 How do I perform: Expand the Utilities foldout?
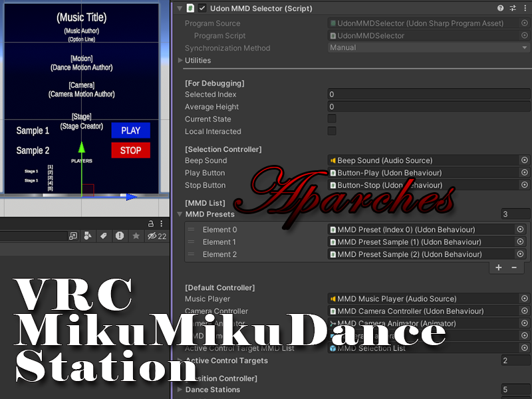(x=180, y=60)
